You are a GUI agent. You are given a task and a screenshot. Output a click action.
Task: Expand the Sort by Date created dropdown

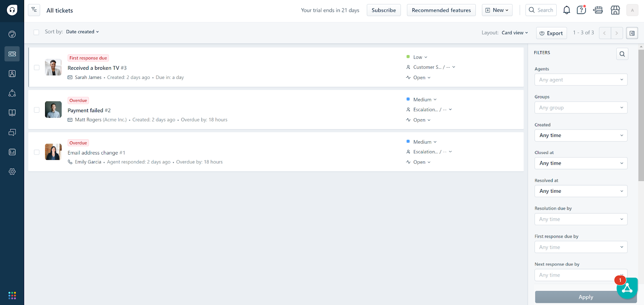(82, 32)
